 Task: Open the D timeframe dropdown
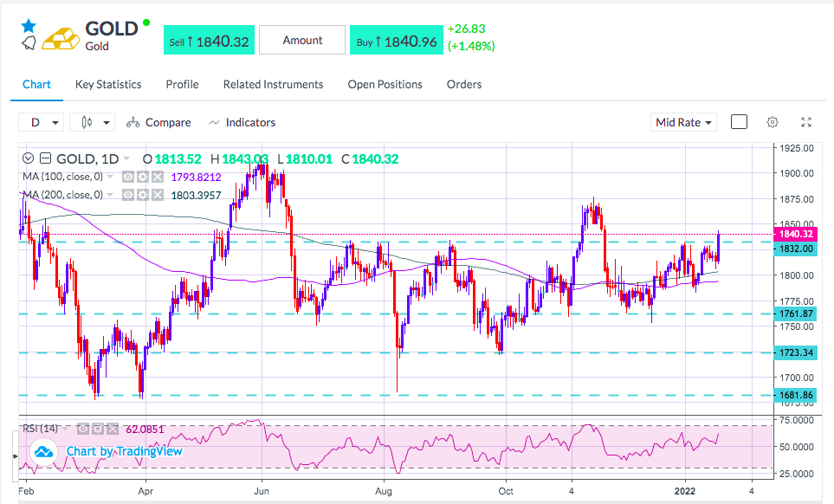(x=41, y=122)
